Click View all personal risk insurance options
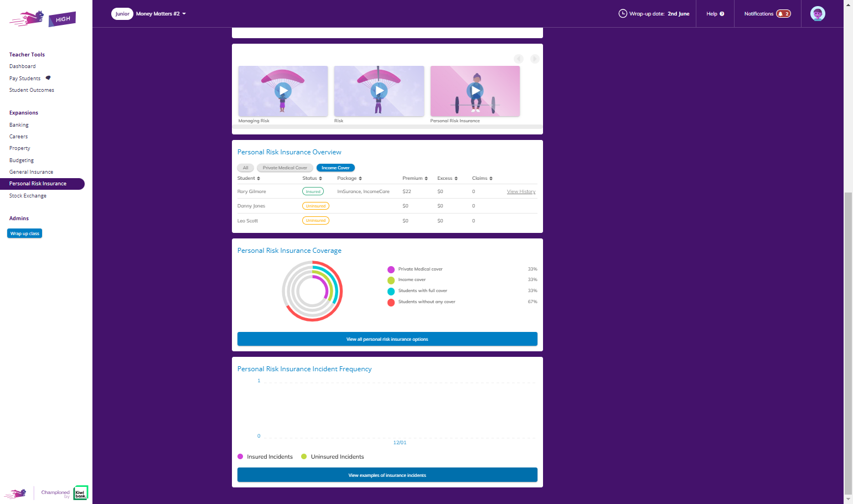853x504 pixels. pyautogui.click(x=387, y=339)
